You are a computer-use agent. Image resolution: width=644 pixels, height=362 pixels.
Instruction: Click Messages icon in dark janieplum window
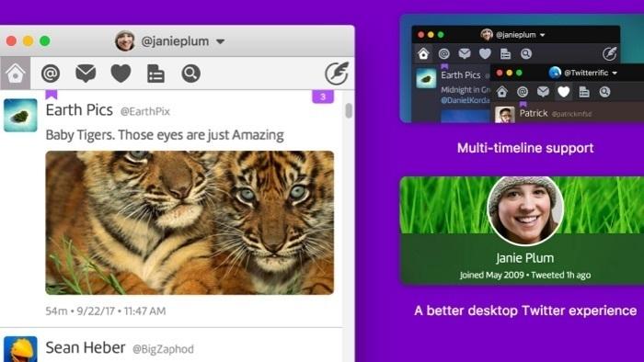tap(465, 53)
